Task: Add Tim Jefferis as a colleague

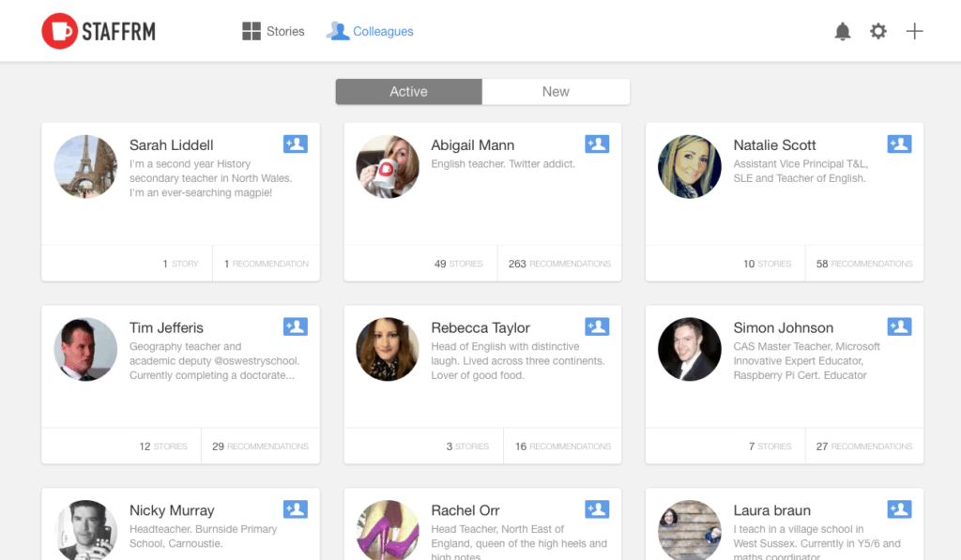Action: [x=296, y=326]
